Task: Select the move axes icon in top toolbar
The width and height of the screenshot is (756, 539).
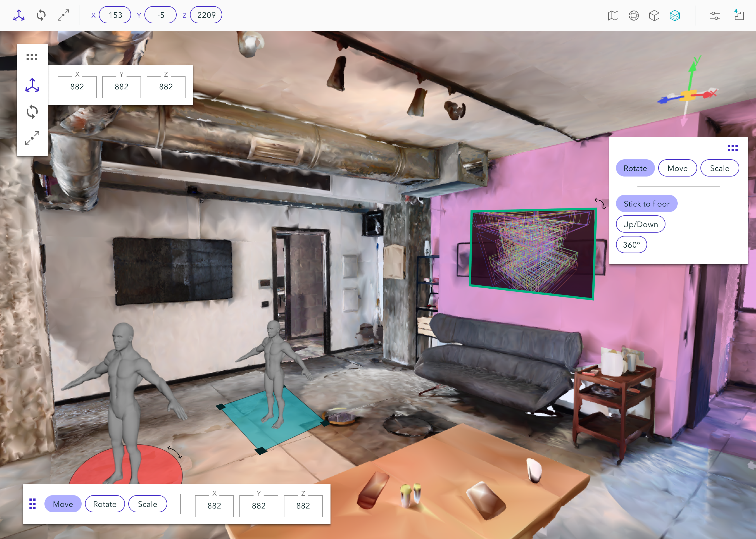Action: point(19,15)
